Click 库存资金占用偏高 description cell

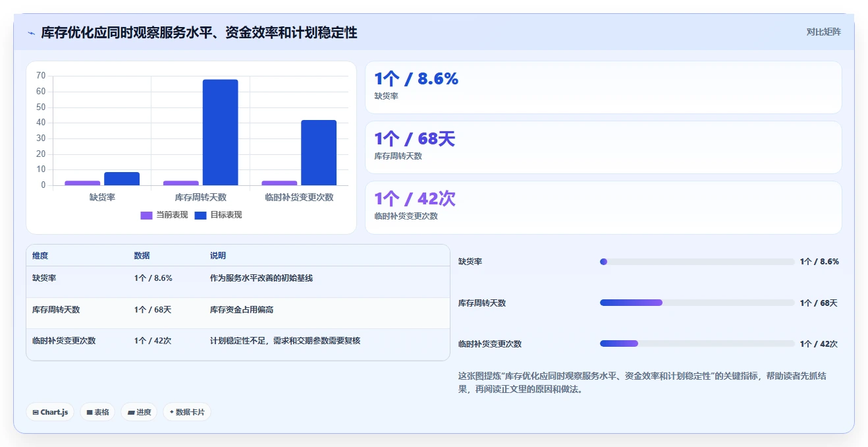pos(242,310)
